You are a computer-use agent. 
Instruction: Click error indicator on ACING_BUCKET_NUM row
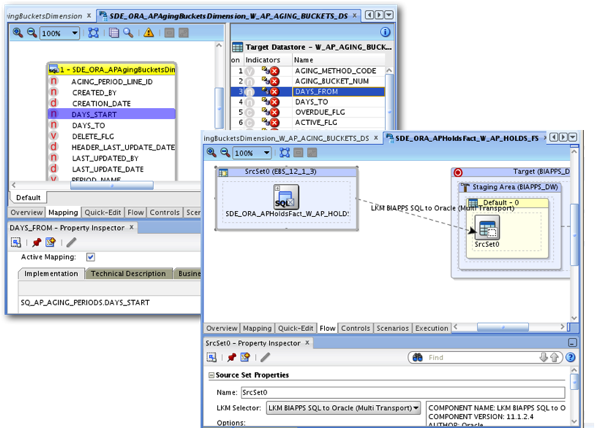[274, 81]
